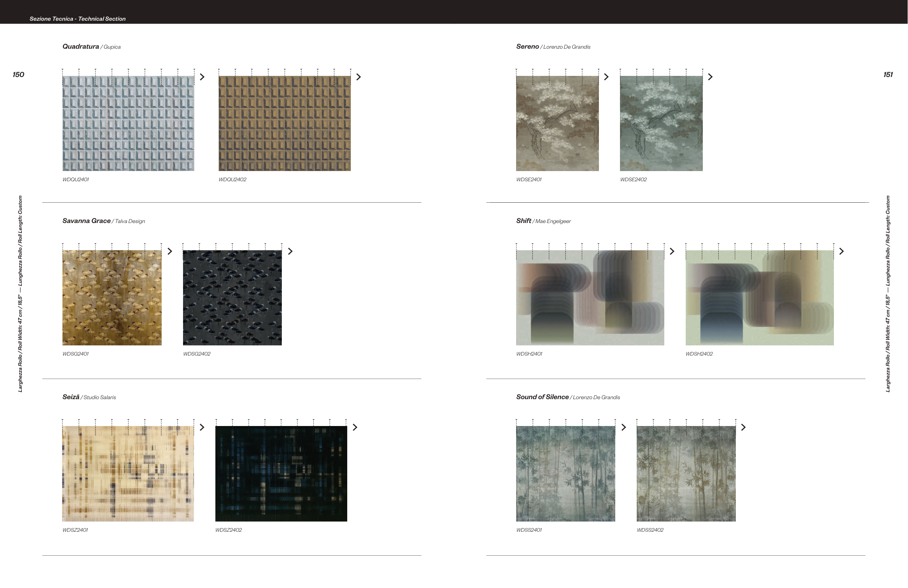Click the arrow beside green Shift WDSH2402

click(841, 251)
